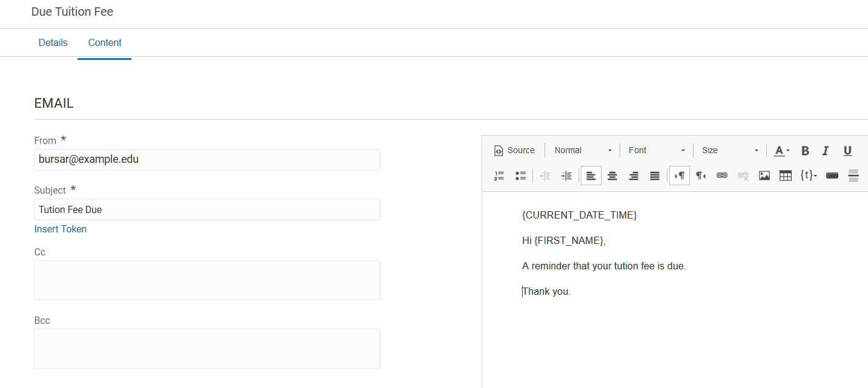Image resolution: width=868 pixels, height=388 pixels.
Task: Apply a bulleted list to the text
Action: pyautogui.click(x=520, y=176)
